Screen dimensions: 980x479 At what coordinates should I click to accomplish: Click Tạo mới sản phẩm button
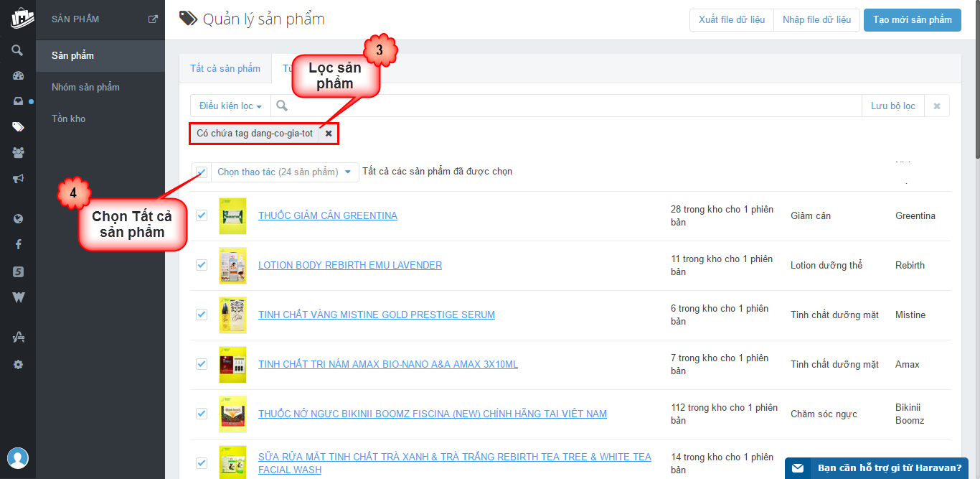coord(913,19)
